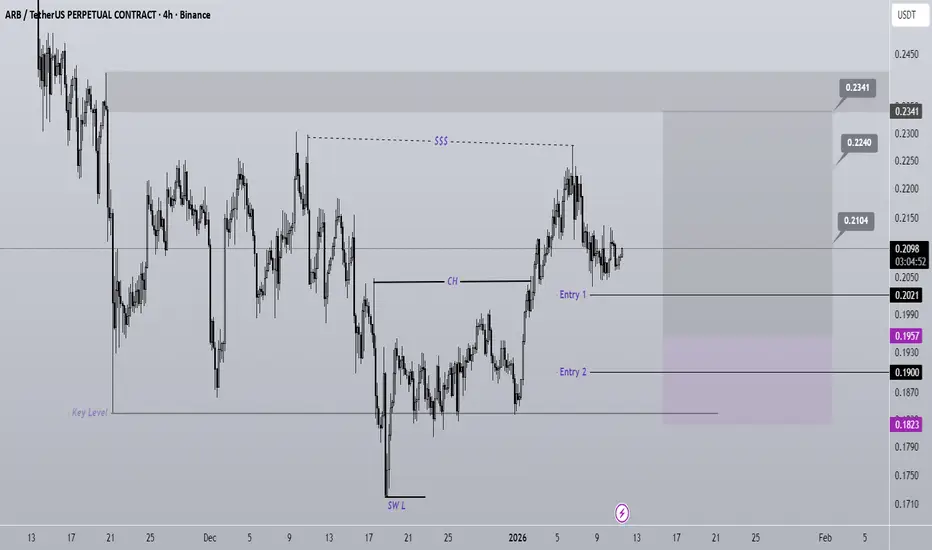This screenshot has height=550, width=932.
Task: Click the 0.1900 price axis label
Action: [x=906, y=372]
